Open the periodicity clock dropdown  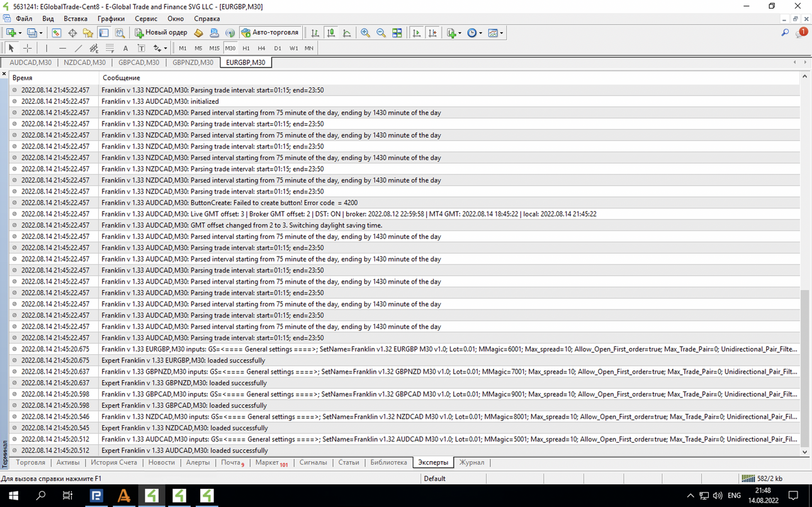(x=475, y=33)
